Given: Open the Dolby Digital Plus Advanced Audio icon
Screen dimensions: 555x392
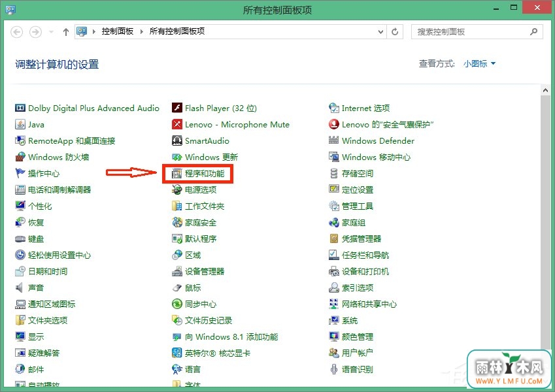Looking at the screenshot, I should pyautogui.click(x=20, y=108).
